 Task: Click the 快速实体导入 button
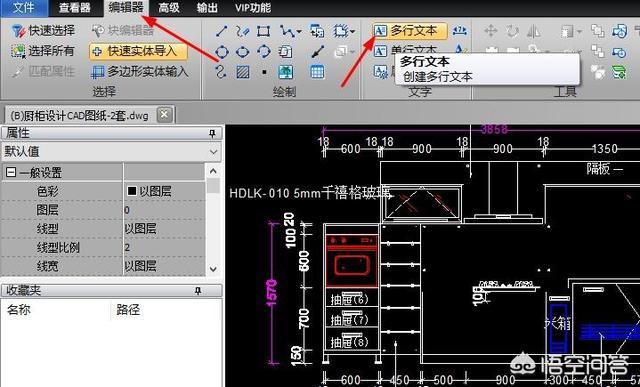(x=138, y=52)
